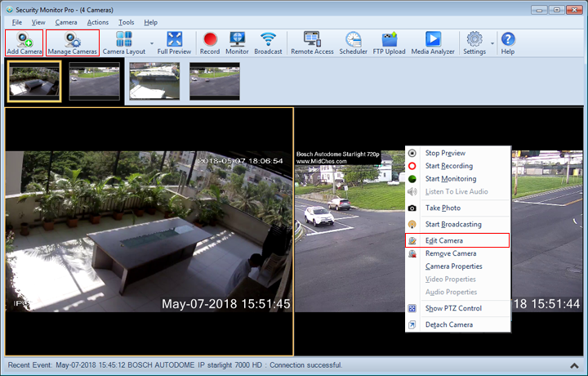Open the Scheduler clock icon
Viewport: 588px width, 376px height.
click(x=353, y=43)
